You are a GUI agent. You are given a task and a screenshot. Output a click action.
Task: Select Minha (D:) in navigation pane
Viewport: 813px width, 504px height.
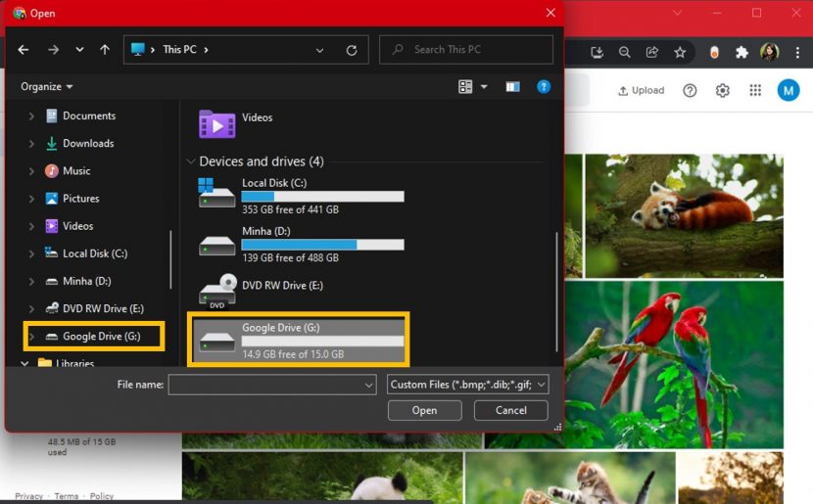86,281
